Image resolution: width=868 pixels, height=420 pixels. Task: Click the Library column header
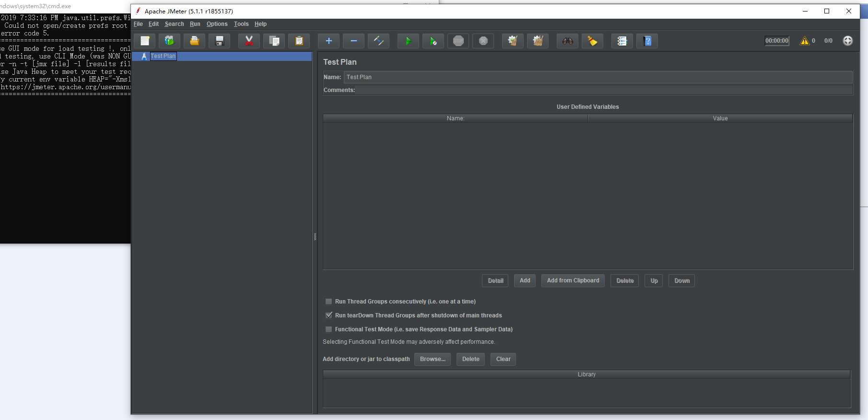pyautogui.click(x=586, y=374)
